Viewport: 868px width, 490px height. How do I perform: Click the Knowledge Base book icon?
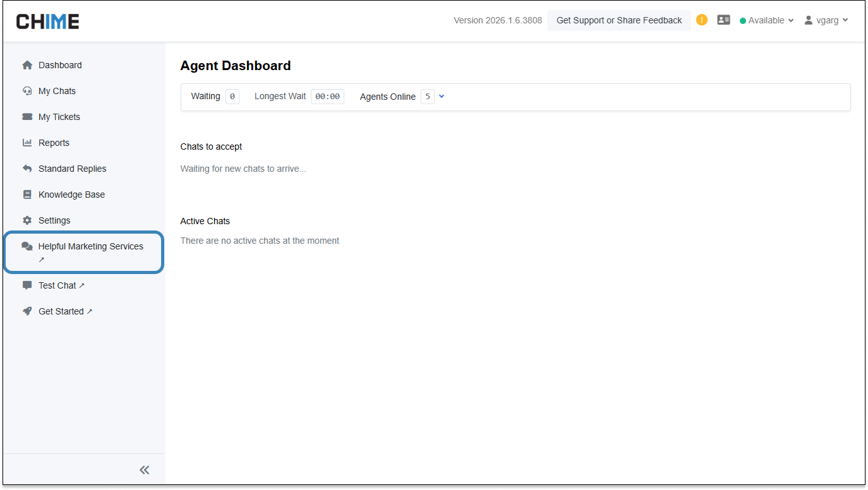(27, 194)
